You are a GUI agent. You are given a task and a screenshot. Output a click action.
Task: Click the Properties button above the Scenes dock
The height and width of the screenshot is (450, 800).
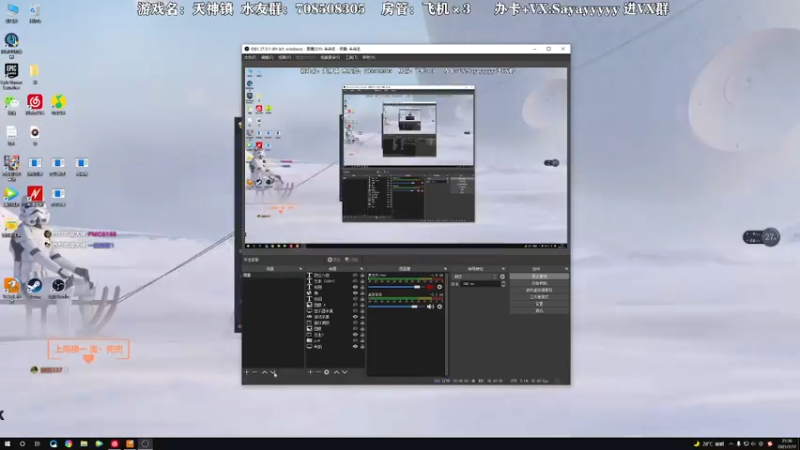334,260
